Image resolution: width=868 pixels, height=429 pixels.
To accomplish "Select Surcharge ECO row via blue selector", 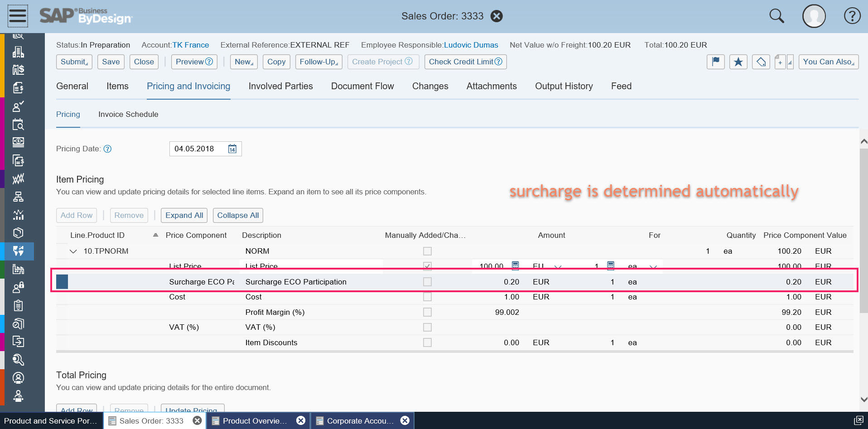I will [62, 282].
